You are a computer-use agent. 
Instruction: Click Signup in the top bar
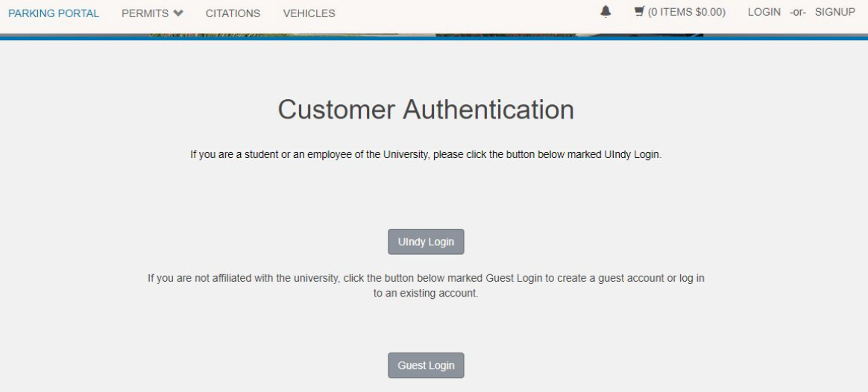[834, 12]
